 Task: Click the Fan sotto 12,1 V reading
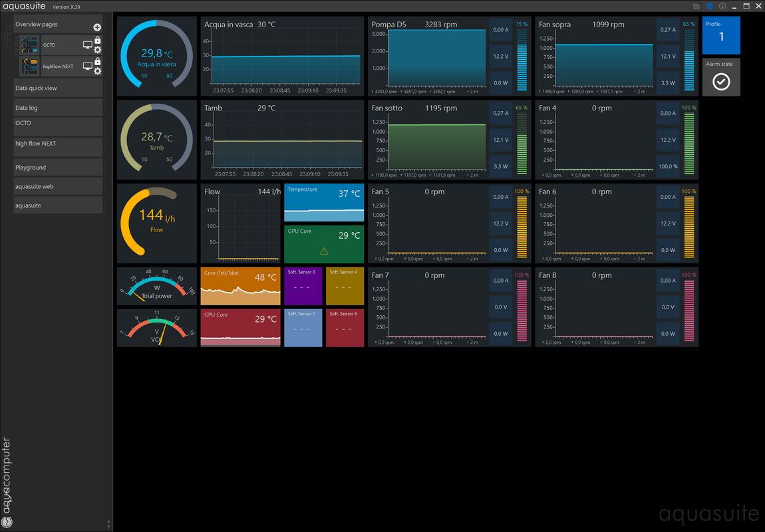click(x=500, y=140)
